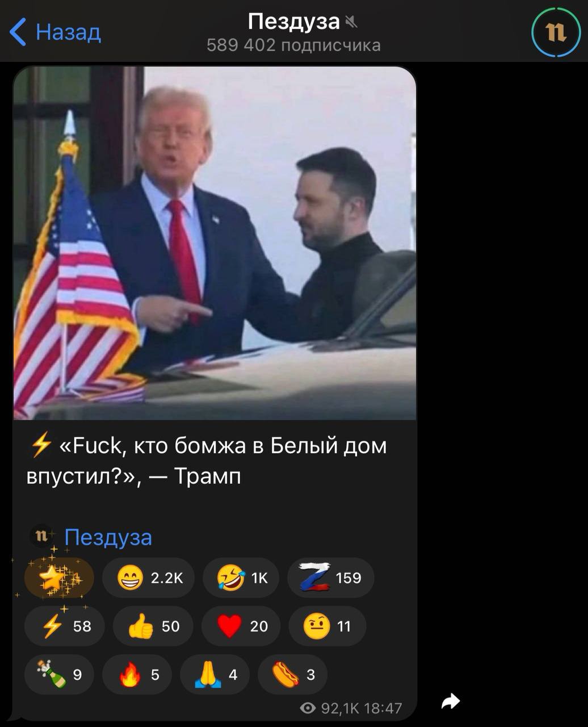
Task: Add the Z flag reaction 159
Action: [331, 578]
